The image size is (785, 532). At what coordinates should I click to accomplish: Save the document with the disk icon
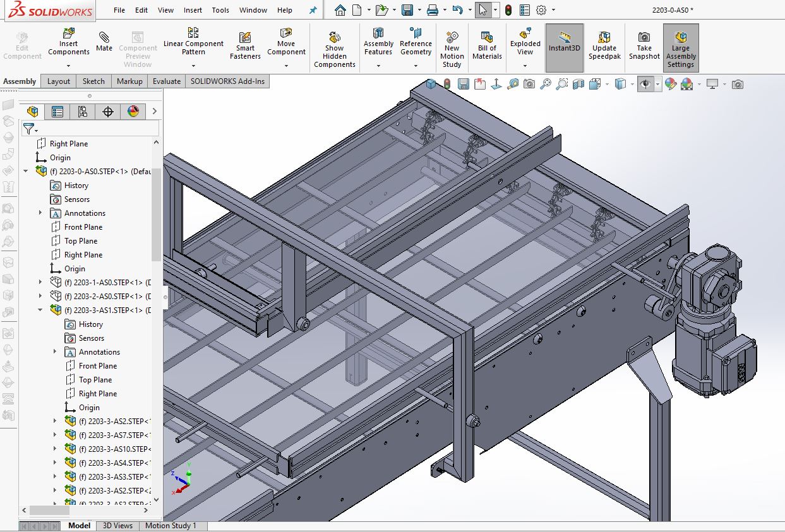(407, 10)
